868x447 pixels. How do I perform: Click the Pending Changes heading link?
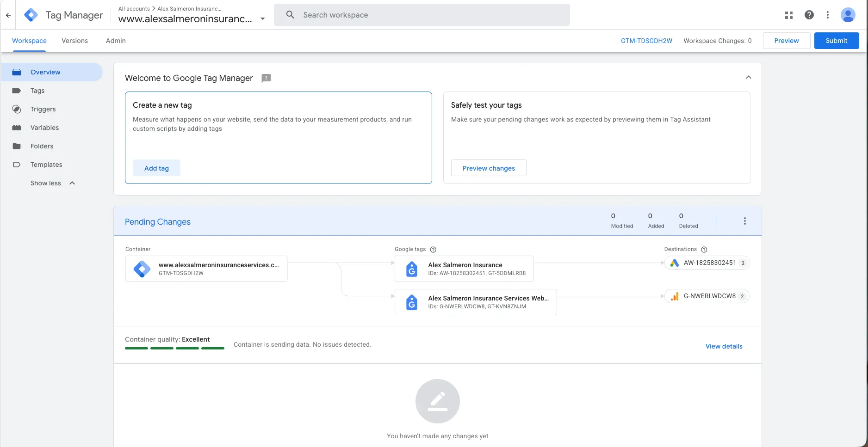(x=158, y=222)
